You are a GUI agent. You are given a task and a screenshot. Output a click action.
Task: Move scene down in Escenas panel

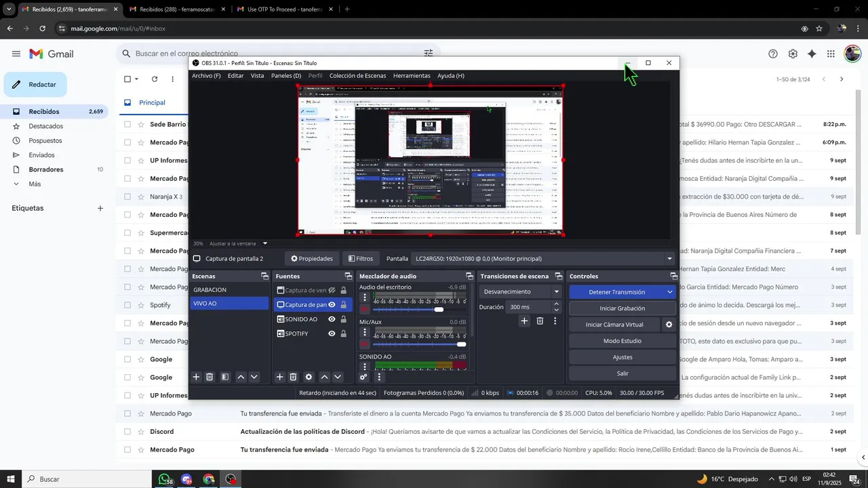[254, 377]
